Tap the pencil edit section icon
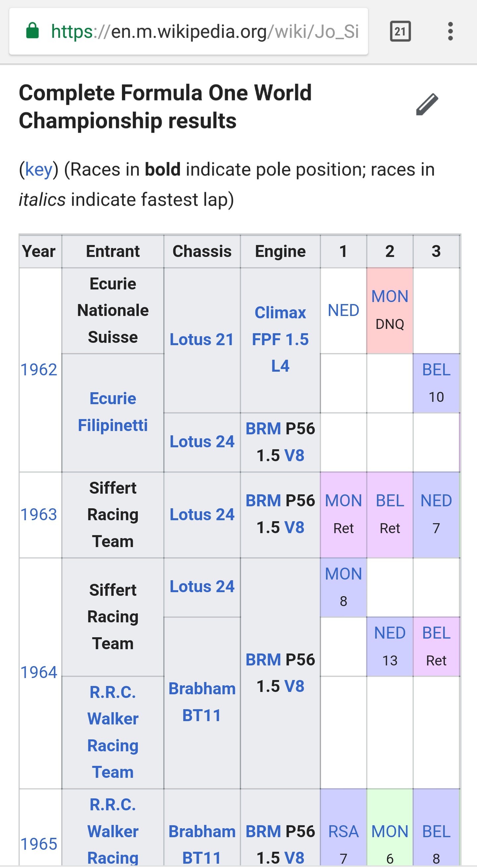Image resolution: width=477 pixels, height=868 pixels. click(427, 104)
